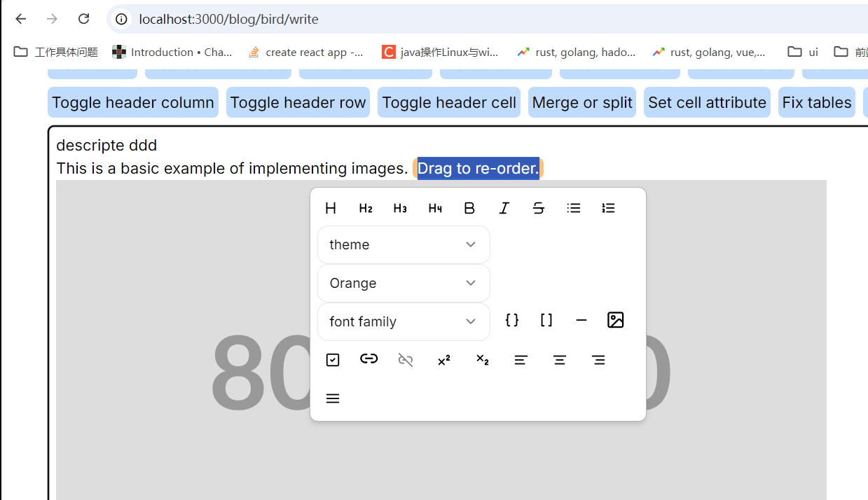
Task: Click text This is a basic example
Action: coord(232,168)
